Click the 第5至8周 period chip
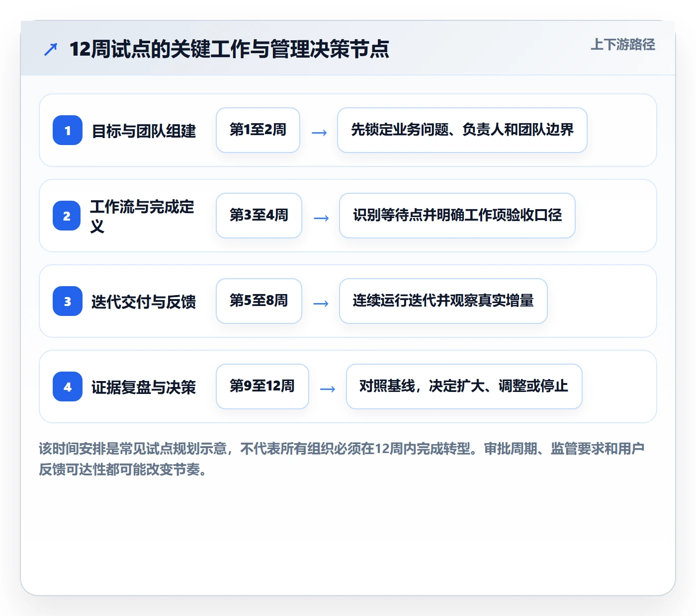Image resolution: width=696 pixels, height=616 pixels. pyautogui.click(x=259, y=301)
